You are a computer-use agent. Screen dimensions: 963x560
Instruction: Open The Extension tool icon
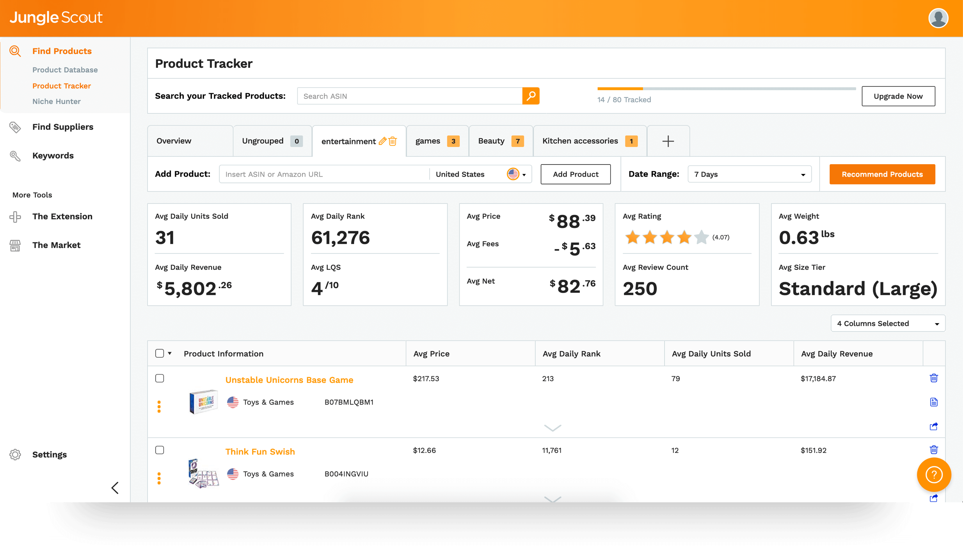[x=15, y=217]
